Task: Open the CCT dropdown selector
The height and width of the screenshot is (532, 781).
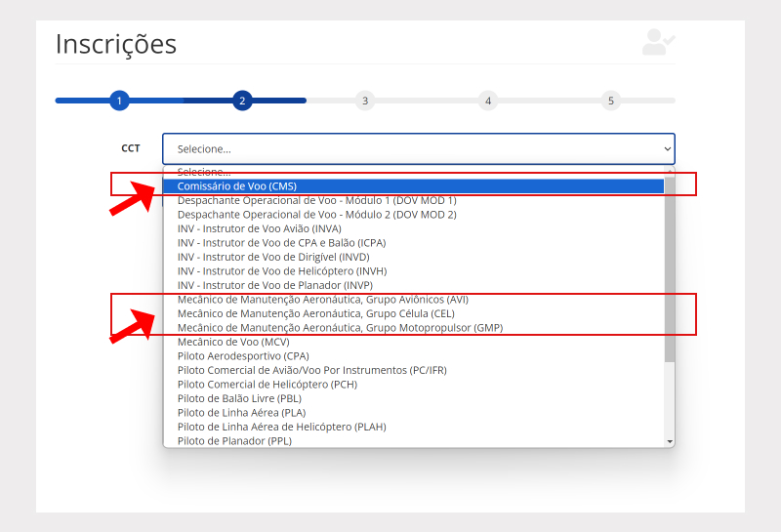Action: 418,148
